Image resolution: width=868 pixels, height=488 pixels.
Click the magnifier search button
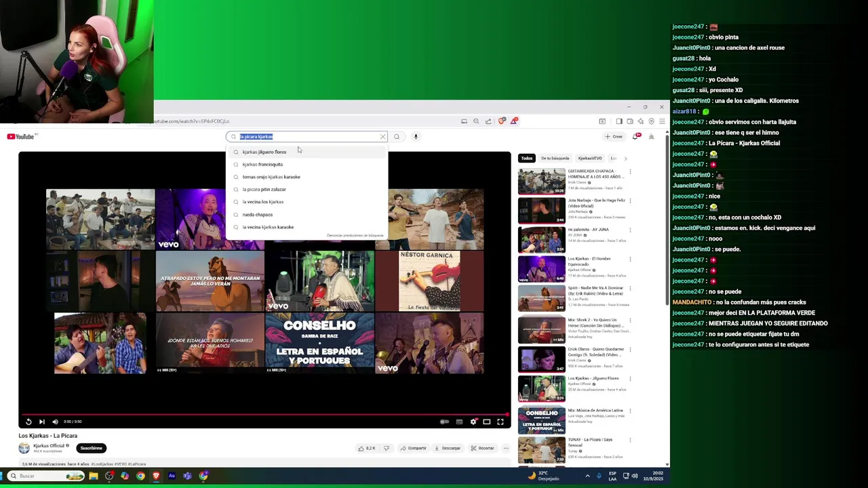pos(397,136)
